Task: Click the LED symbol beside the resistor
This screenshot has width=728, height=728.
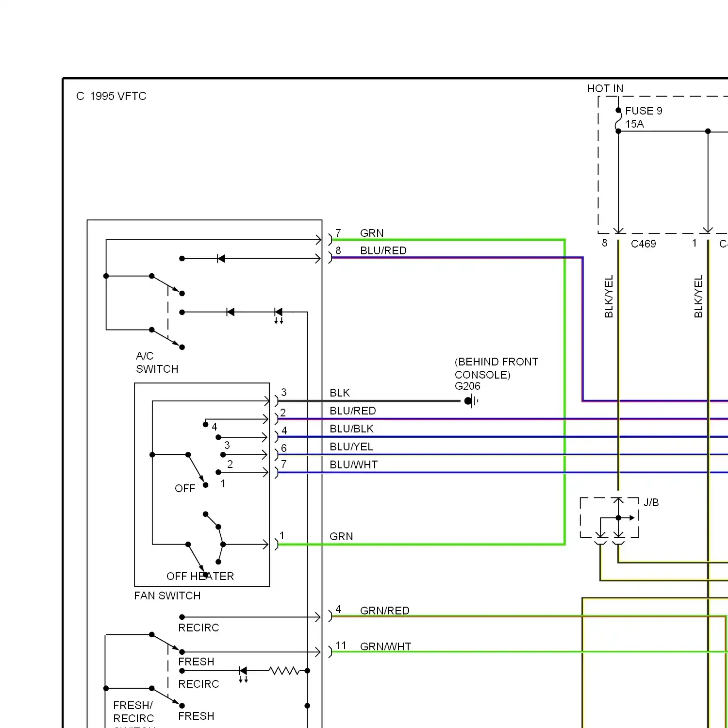Action: (x=243, y=674)
